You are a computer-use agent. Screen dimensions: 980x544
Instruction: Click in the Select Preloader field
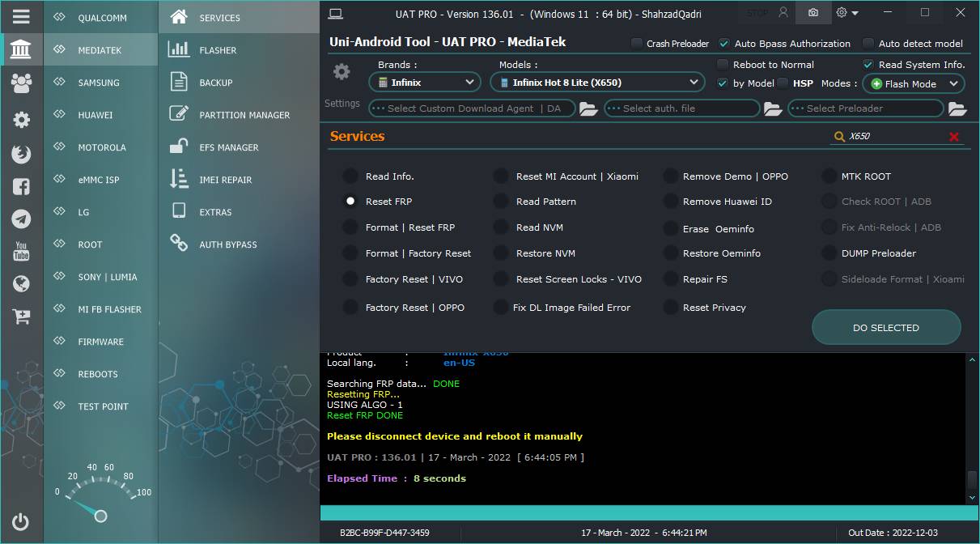[x=866, y=108]
